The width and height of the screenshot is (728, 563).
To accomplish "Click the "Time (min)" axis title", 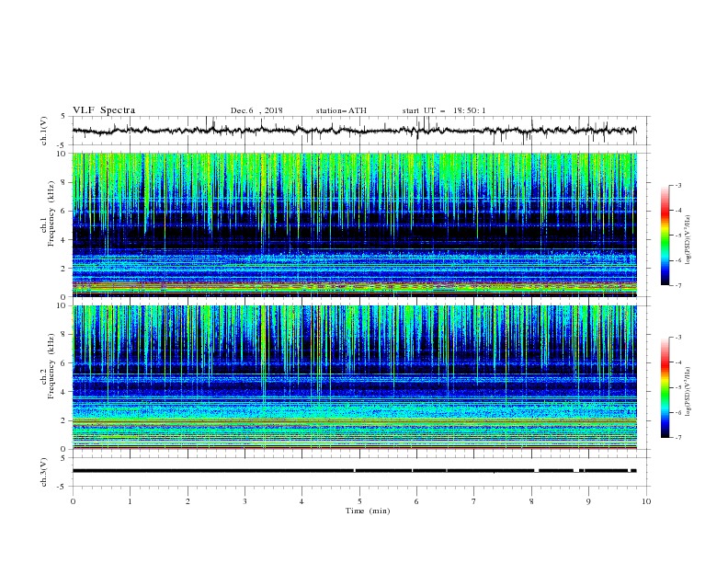I will coord(368,511).
